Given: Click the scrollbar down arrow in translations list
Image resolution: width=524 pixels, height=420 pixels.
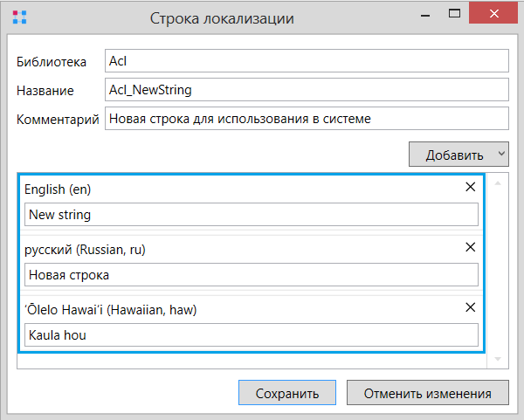Looking at the screenshot, I should [498, 359].
